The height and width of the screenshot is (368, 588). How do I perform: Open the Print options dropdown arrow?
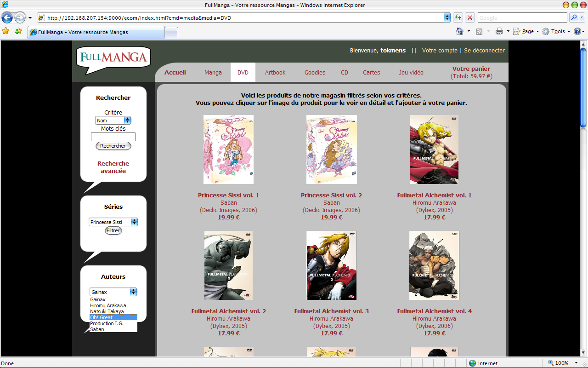(508, 31)
